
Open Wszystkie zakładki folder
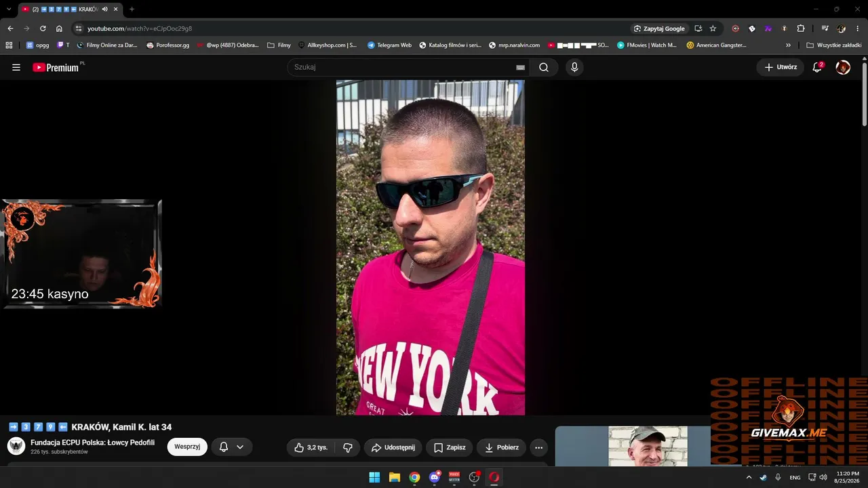click(834, 45)
